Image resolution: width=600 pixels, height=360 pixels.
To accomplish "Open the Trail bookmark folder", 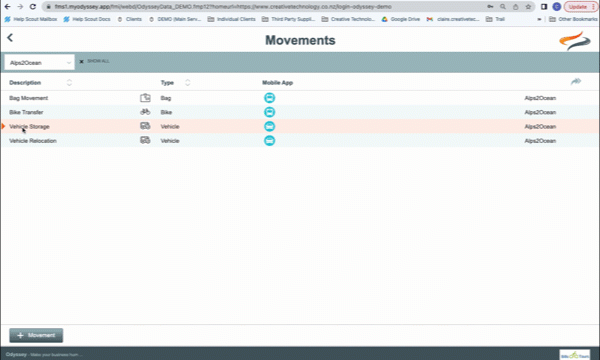I will (496, 19).
